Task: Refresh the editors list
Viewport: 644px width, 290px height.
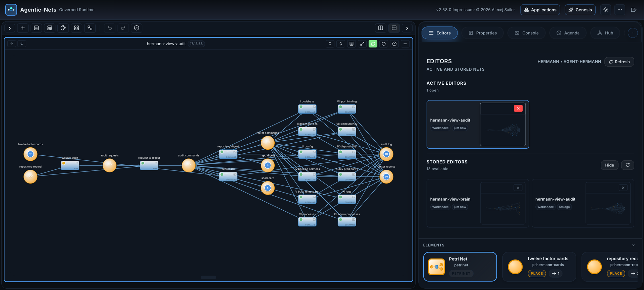Action: pos(619,62)
